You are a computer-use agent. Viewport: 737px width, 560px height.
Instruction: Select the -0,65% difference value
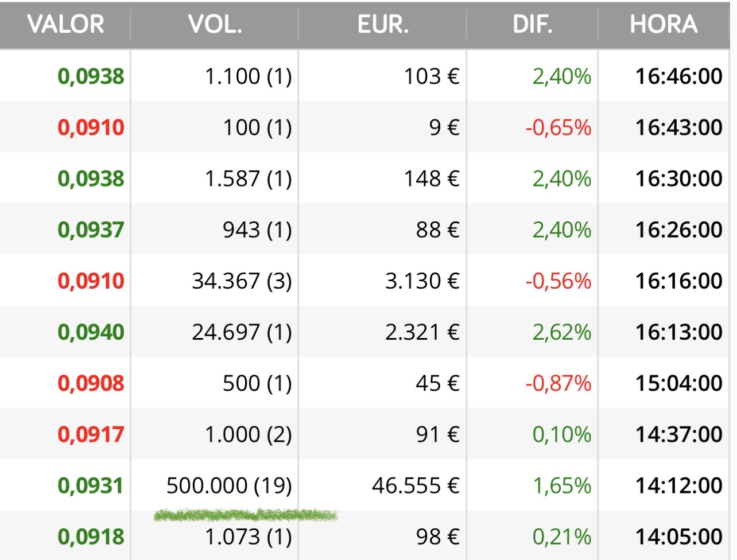point(558,127)
